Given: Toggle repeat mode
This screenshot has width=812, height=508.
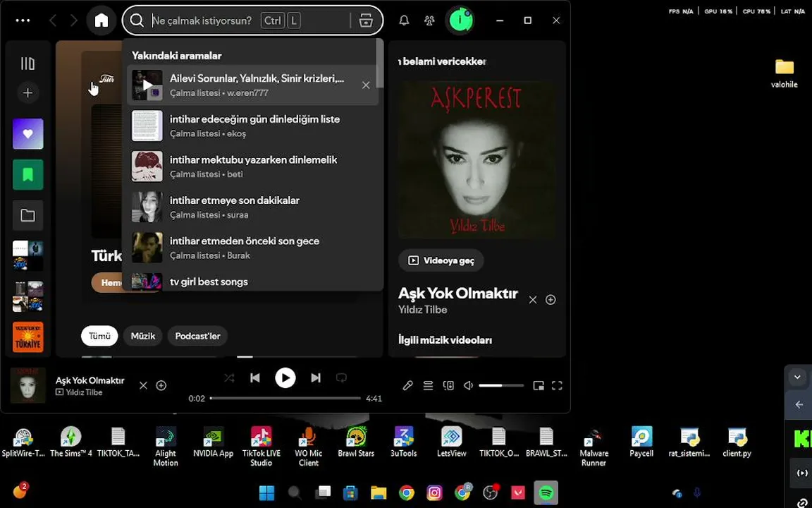Looking at the screenshot, I should (341, 378).
